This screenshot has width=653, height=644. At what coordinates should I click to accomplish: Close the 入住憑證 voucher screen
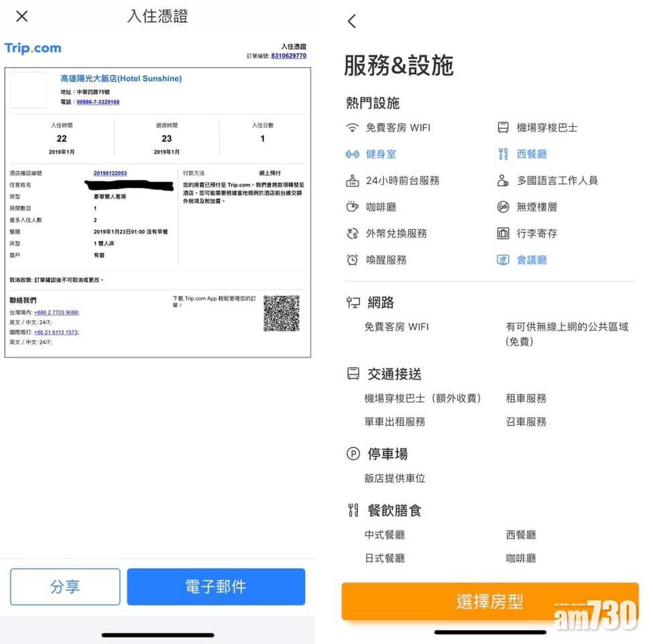(22, 17)
